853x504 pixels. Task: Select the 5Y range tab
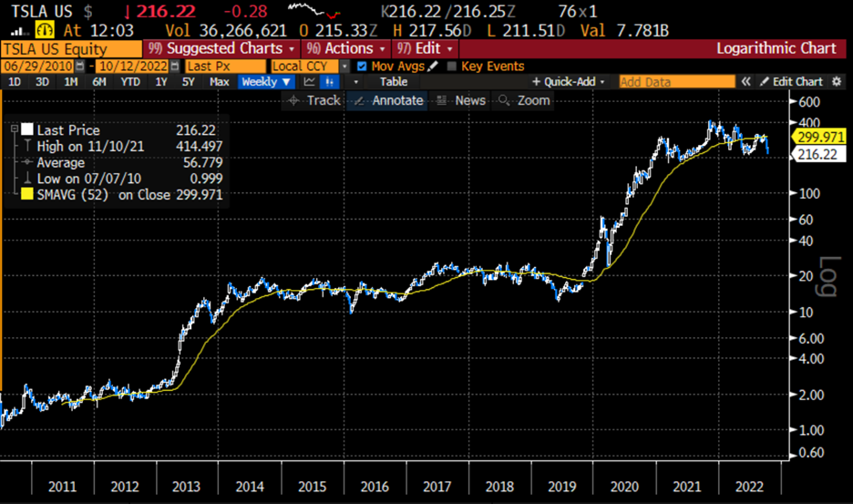[x=189, y=82]
